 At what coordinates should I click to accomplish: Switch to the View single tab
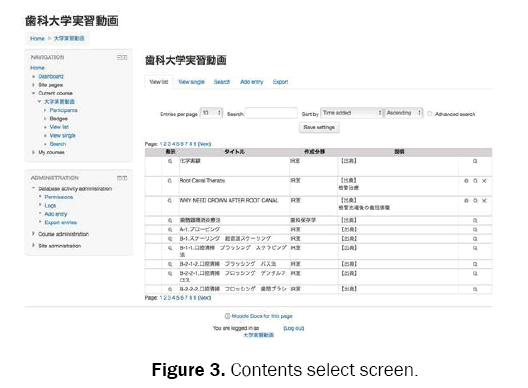[191, 82]
